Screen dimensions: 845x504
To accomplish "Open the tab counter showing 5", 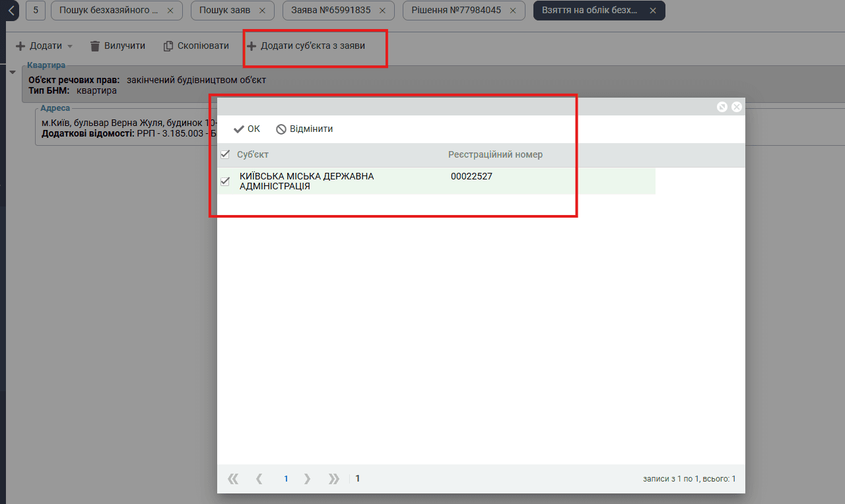I will click(36, 11).
